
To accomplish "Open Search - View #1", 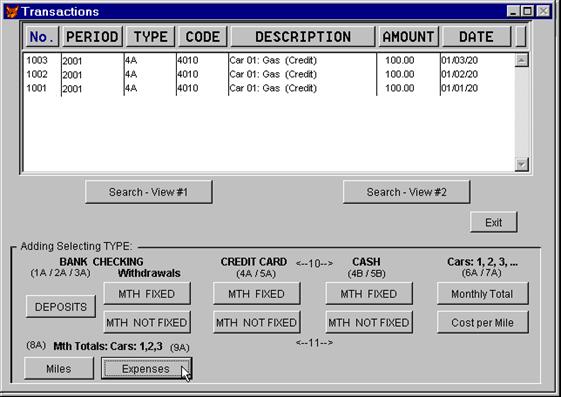I will (148, 192).
